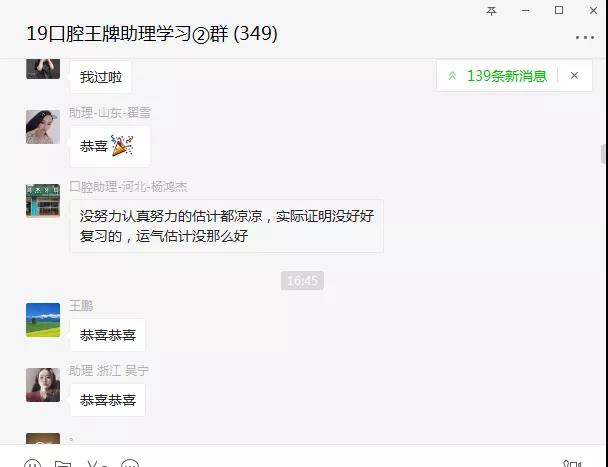Open the send file folder icon
This screenshot has width=608, height=467.
tap(63, 464)
